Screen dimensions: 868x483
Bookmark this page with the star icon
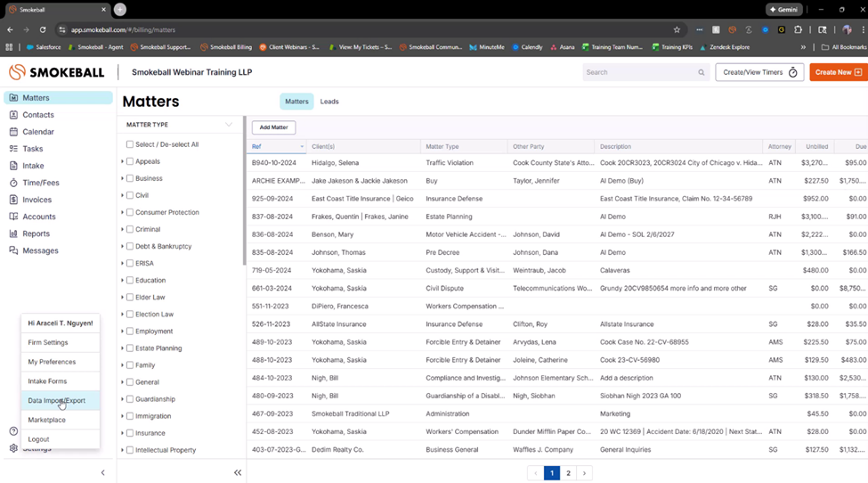[677, 29]
